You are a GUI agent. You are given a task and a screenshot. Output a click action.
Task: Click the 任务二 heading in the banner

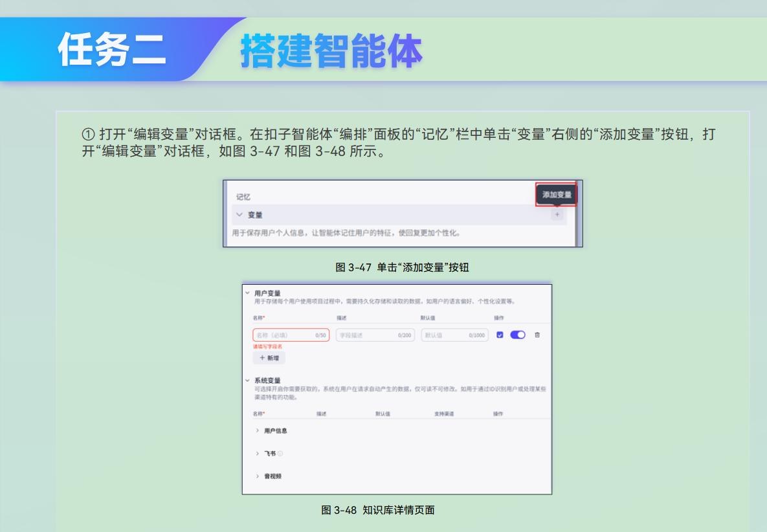point(112,49)
